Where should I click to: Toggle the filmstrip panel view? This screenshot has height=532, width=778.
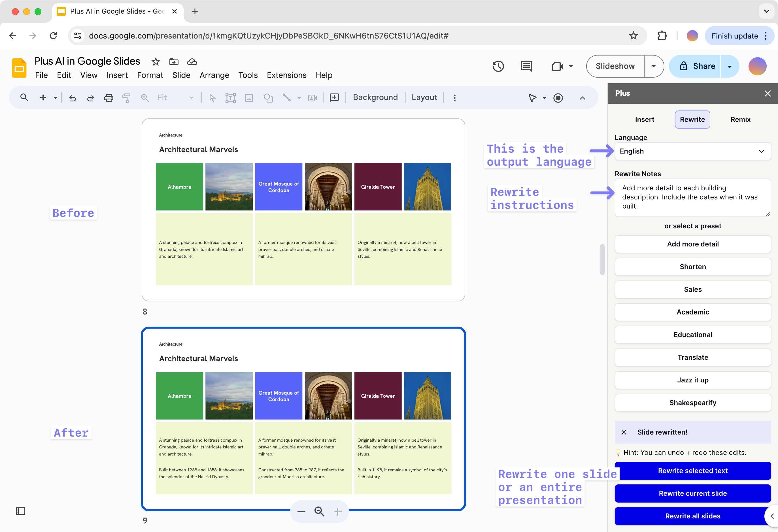click(x=20, y=511)
